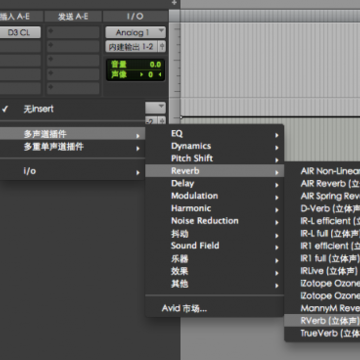Open the 内建输出 1-2 output selector

click(136, 47)
